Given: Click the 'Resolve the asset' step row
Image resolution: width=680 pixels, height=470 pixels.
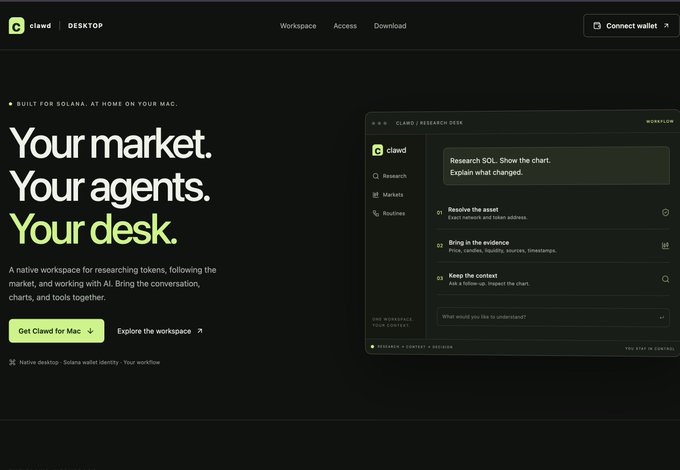Looking at the screenshot, I should point(553,213).
